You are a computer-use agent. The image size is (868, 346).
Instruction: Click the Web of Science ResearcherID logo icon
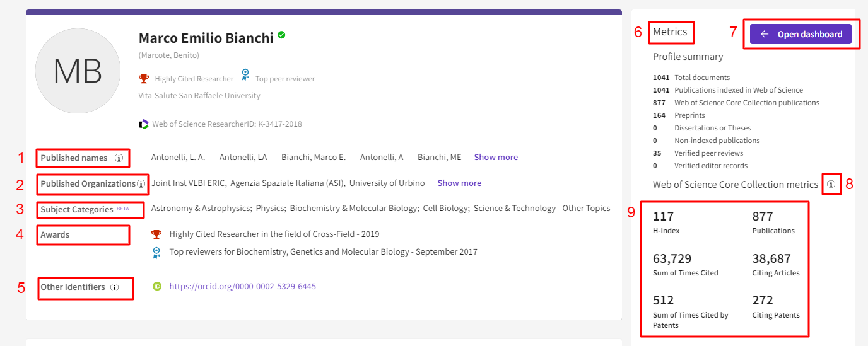(x=144, y=124)
